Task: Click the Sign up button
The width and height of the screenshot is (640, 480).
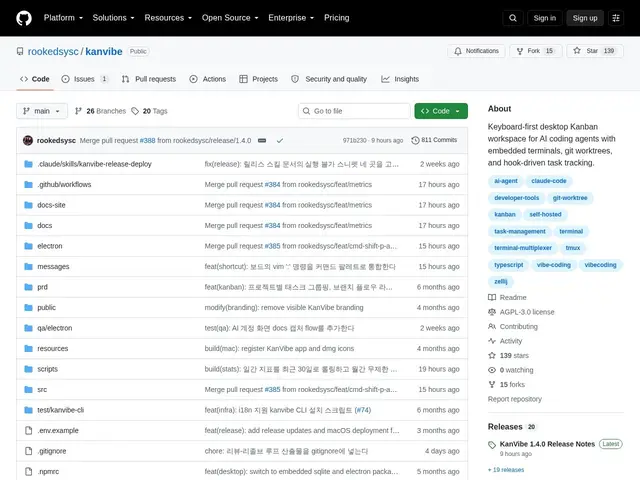Action: [x=585, y=18]
